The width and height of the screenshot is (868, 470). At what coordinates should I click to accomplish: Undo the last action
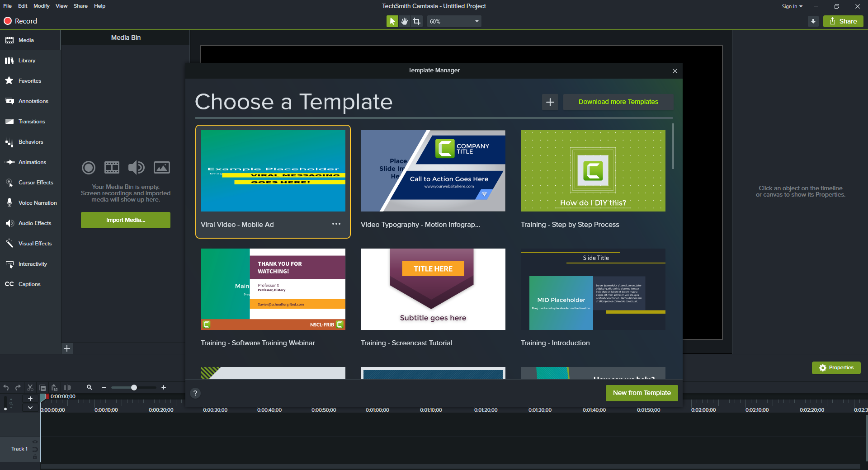pos(6,387)
